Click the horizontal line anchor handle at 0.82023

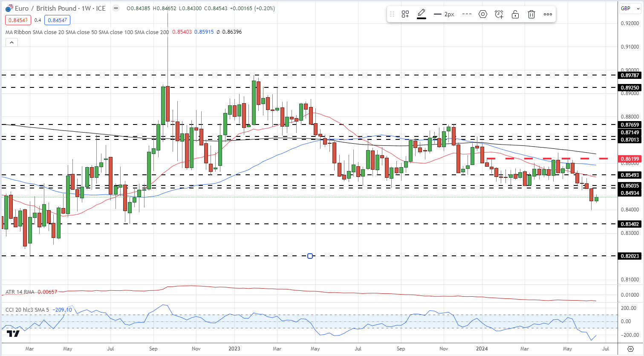310,256
